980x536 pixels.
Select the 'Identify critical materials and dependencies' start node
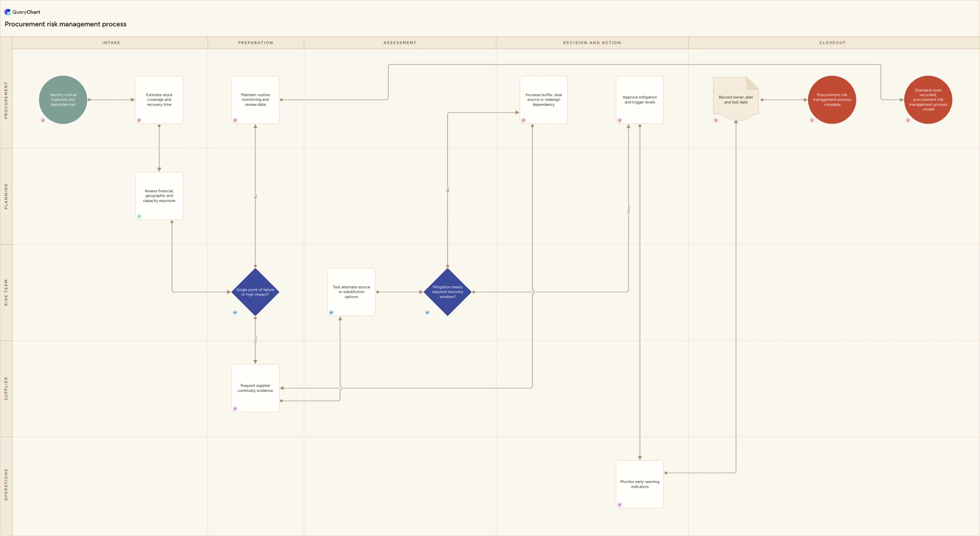point(63,100)
